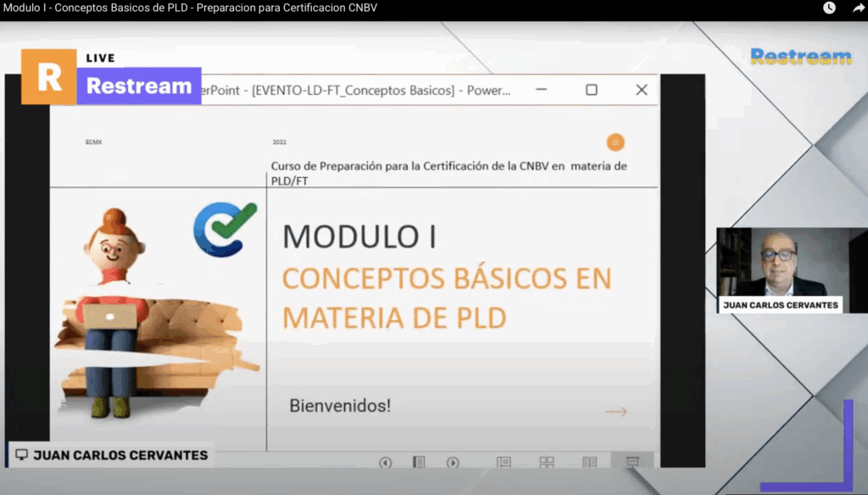Advance to next slide with right arrow
Screen dimensions: 868x495
click(x=453, y=463)
